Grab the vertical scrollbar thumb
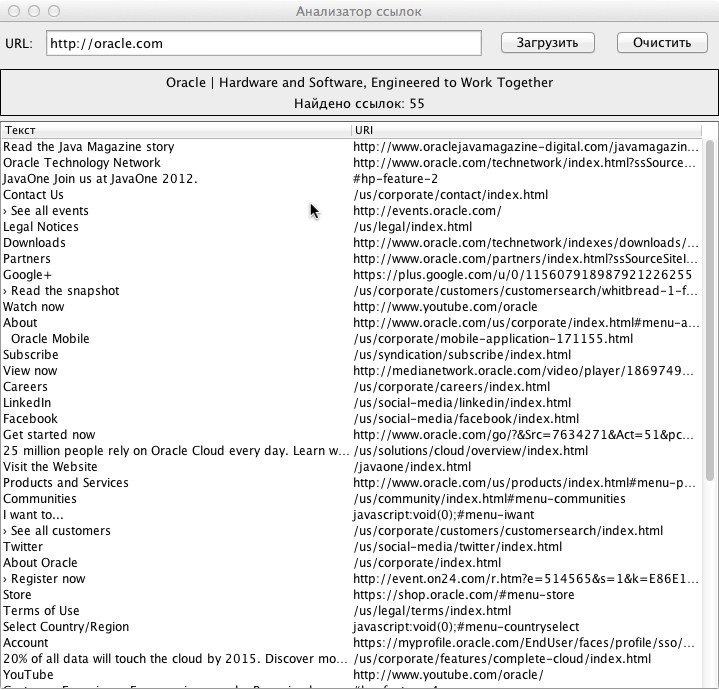Screen dimensions: 719x690 pyautogui.click(x=710, y=311)
